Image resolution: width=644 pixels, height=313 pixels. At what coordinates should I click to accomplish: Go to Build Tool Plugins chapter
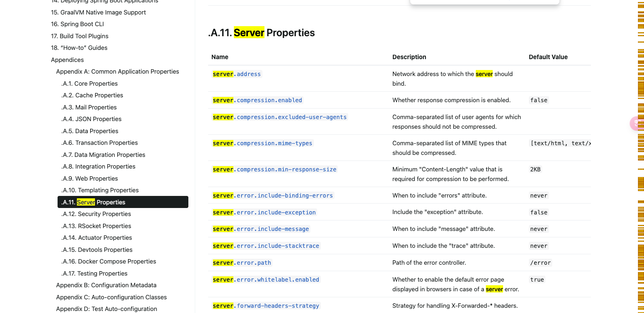pos(80,36)
